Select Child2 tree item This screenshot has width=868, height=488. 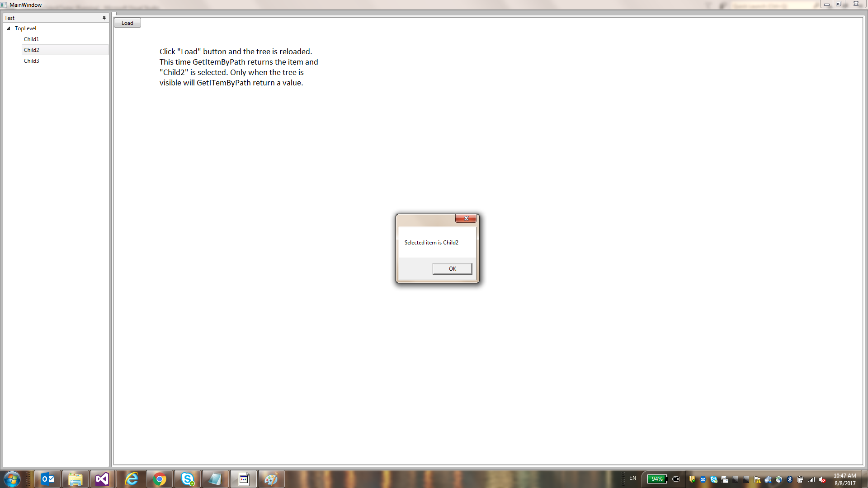32,50
